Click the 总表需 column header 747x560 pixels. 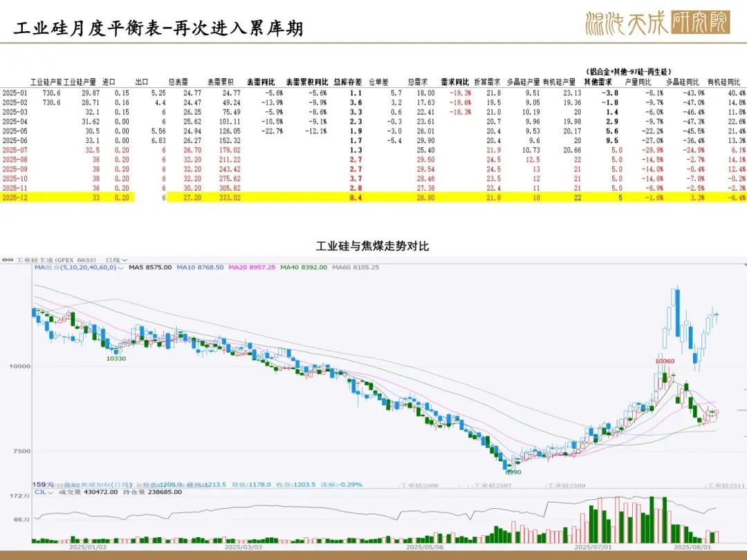point(178,82)
